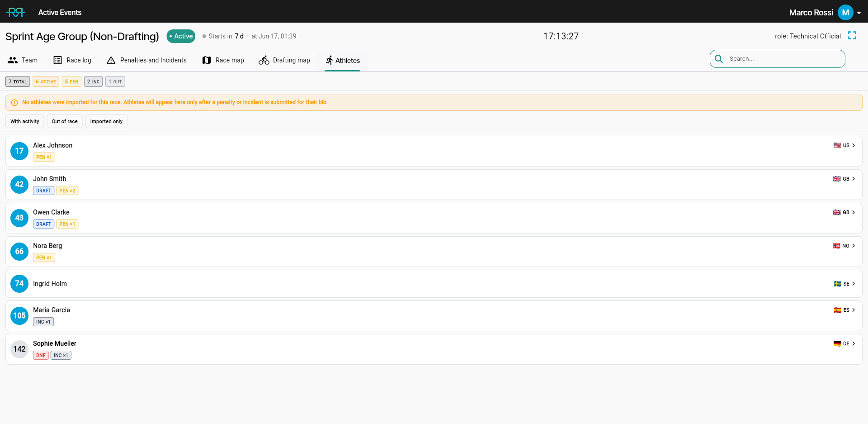The height and width of the screenshot is (424, 868).
Task: Select the Athletes tab
Action: coord(342,60)
